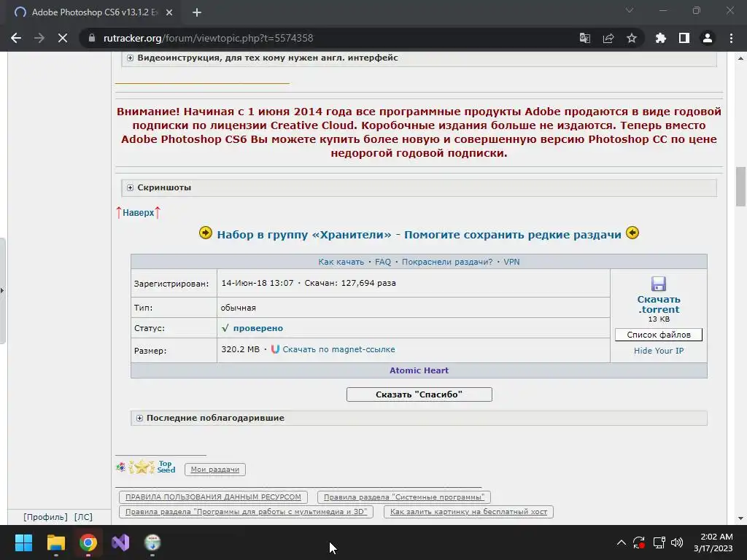Click the vertical scrollbar thumb

[740, 187]
